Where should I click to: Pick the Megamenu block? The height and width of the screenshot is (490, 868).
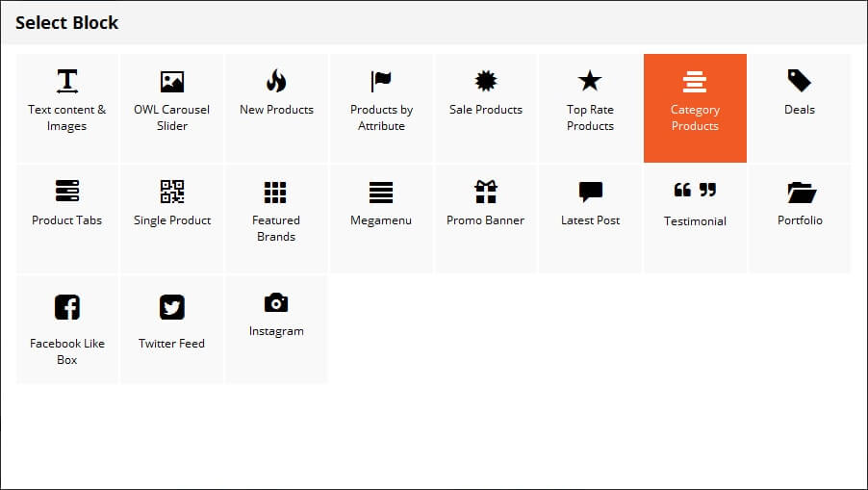pos(381,219)
